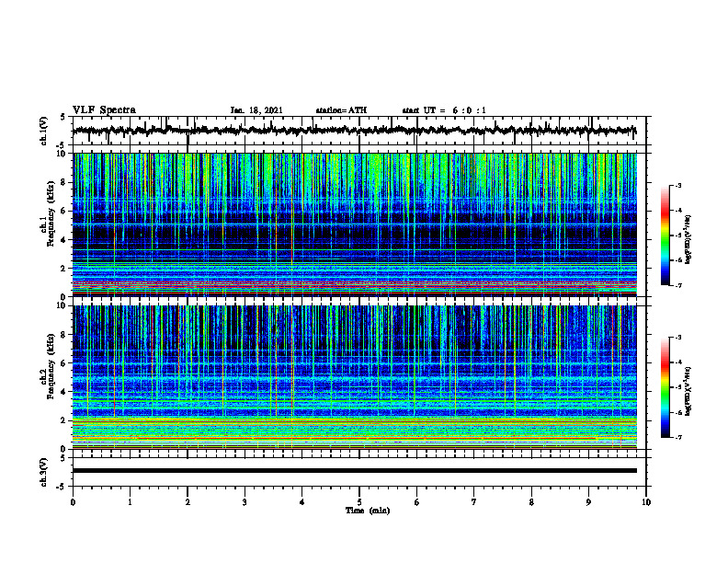Click the "-3" label on ch.2 colorbar

coord(677,338)
